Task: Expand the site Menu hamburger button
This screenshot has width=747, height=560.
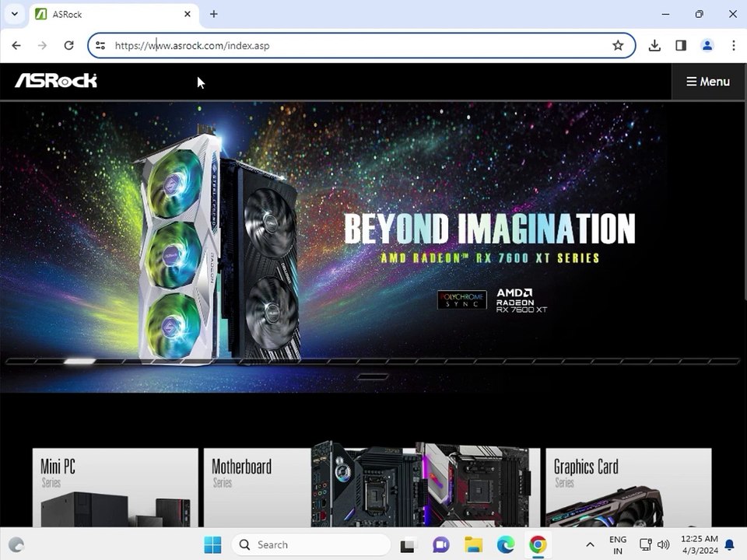Action: [708, 82]
